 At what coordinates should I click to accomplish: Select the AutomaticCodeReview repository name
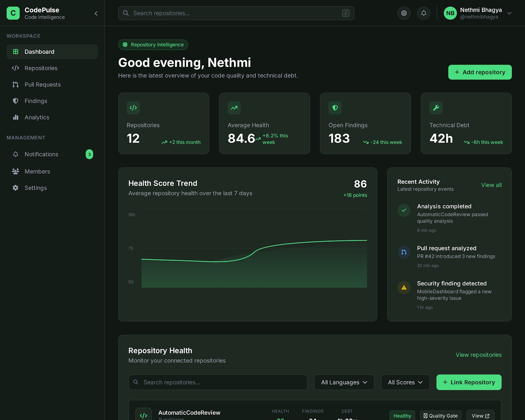tap(189, 412)
